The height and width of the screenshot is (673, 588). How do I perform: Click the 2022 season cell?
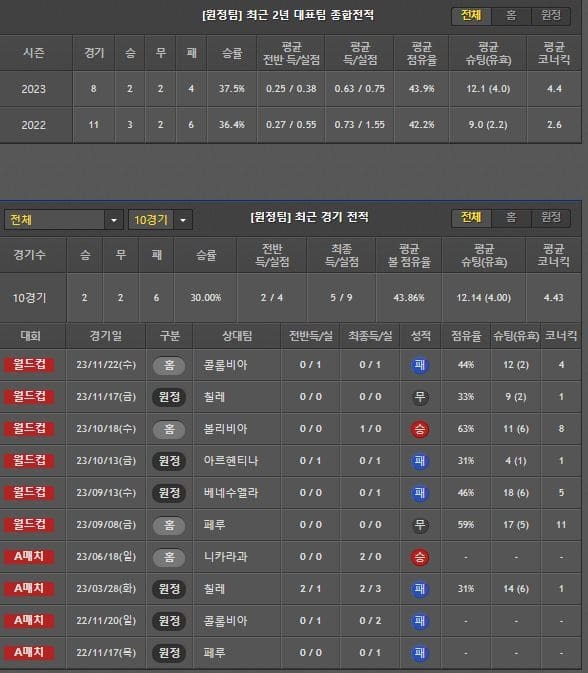point(33,125)
